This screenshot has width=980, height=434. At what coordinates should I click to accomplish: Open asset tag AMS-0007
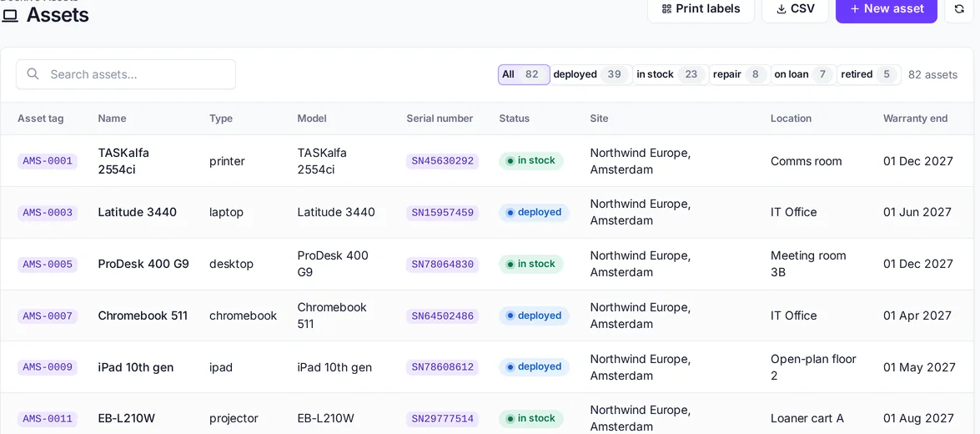pos(48,315)
